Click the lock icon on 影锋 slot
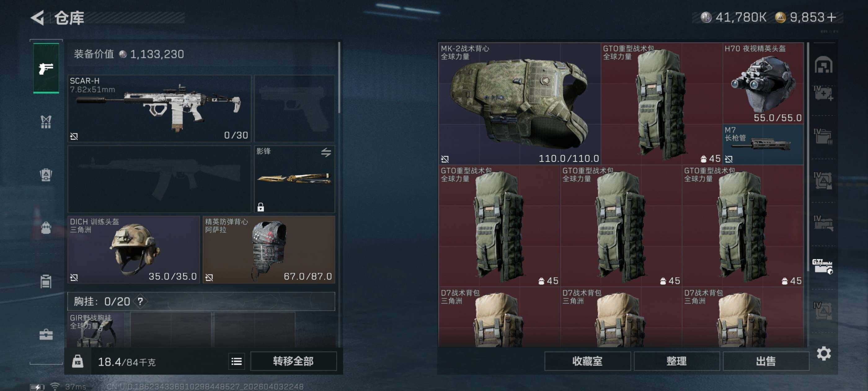 [260, 207]
